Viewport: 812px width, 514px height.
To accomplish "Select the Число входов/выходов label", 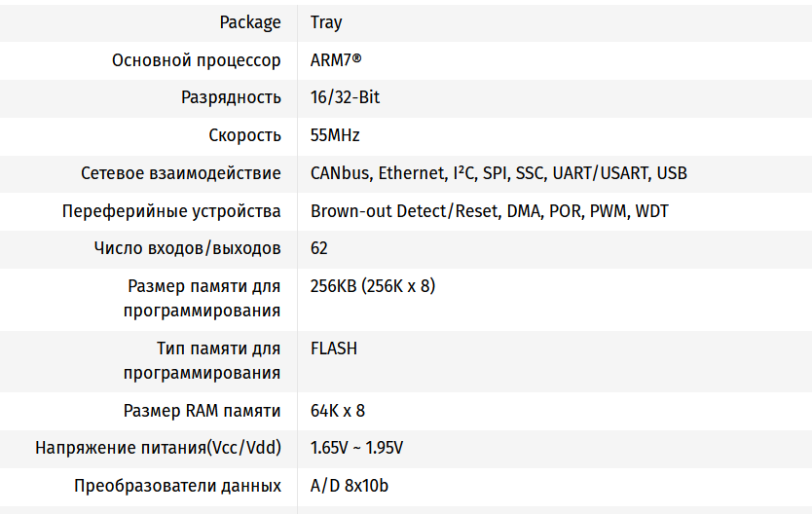I will (188, 248).
